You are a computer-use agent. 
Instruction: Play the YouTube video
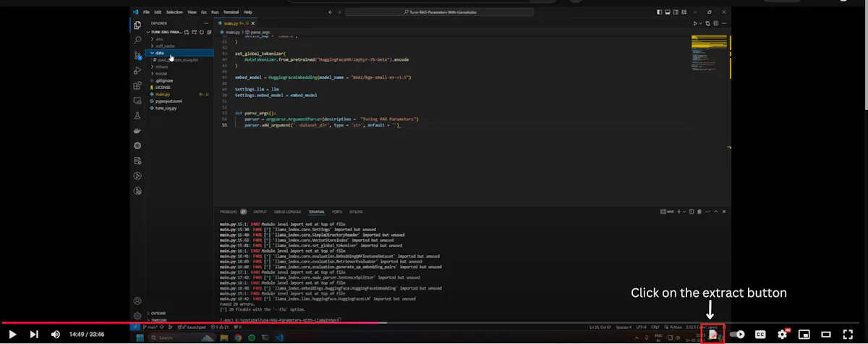[12, 334]
